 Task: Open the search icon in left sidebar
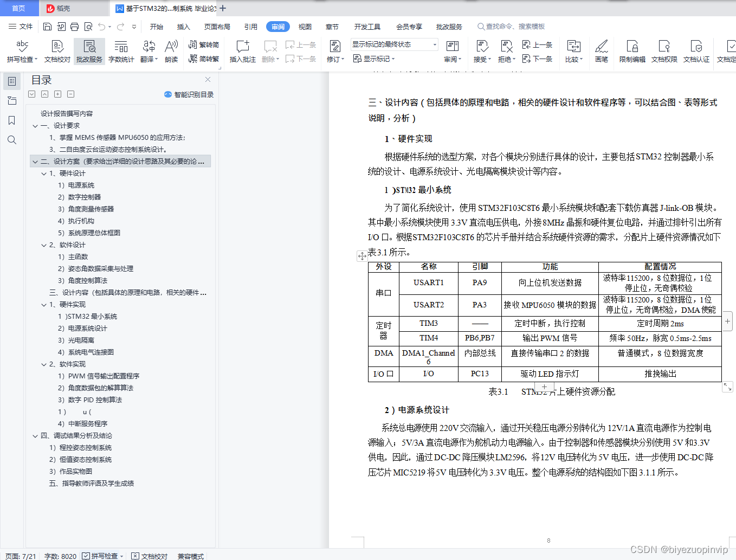click(x=11, y=140)
